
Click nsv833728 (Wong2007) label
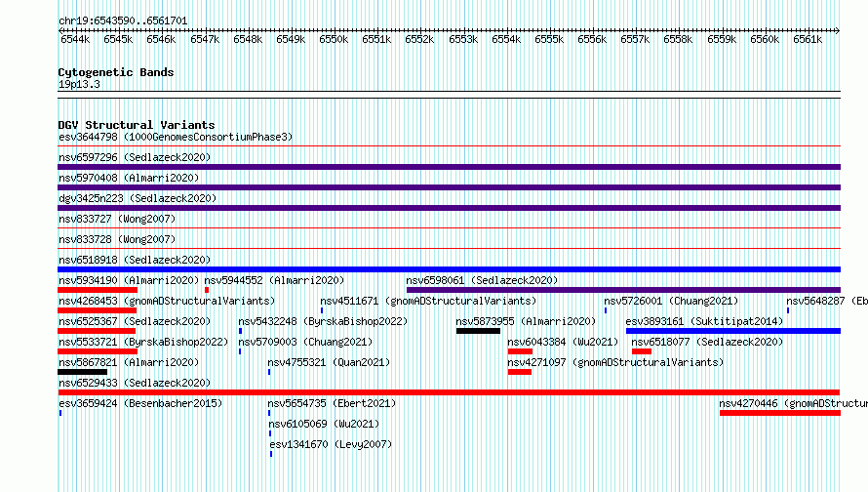click(x=117, y=239)
